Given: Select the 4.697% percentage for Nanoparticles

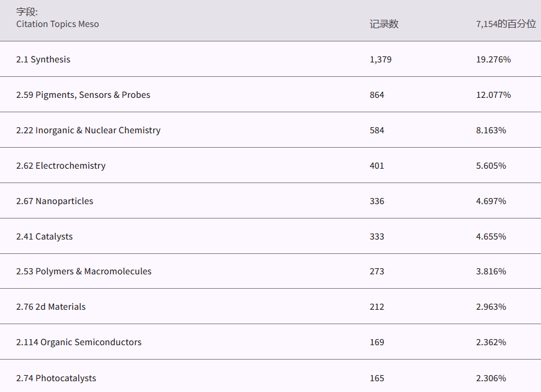Looking at the screenshot, I should coord(491,201).
